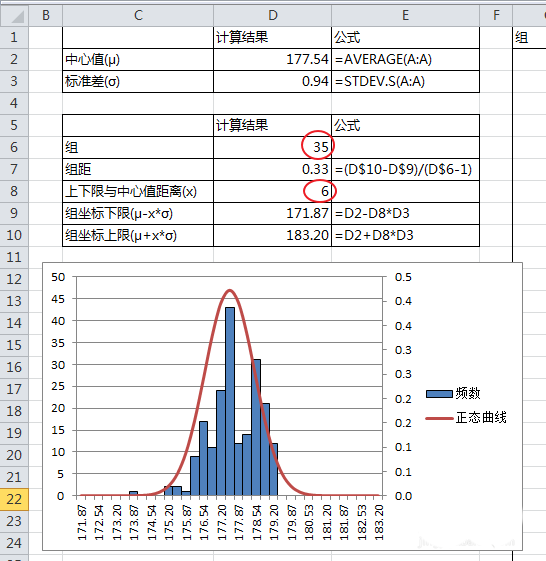Select horizontal axis label 183.20
546x561 pixels.
pyautogui.click(x=379, y=522)
